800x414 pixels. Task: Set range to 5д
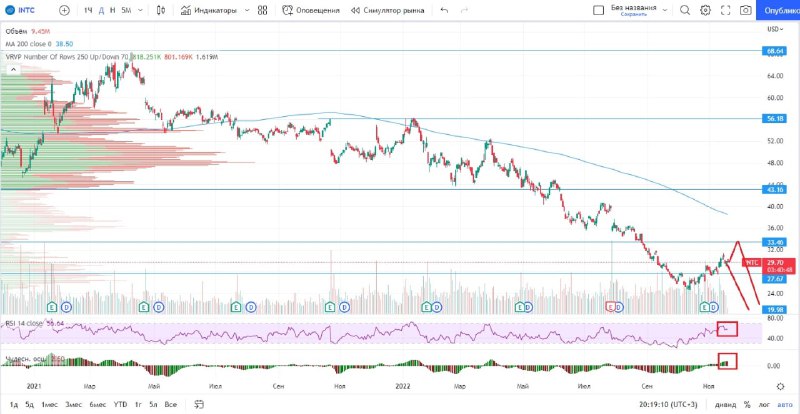30,404
